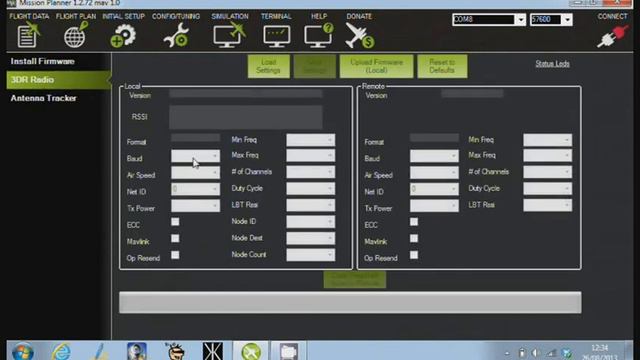This screenshot has height=360, width=640.
Task: Toggle the Remote ECC checkbox
Action: pyautogui.click(x=414, y=222)
